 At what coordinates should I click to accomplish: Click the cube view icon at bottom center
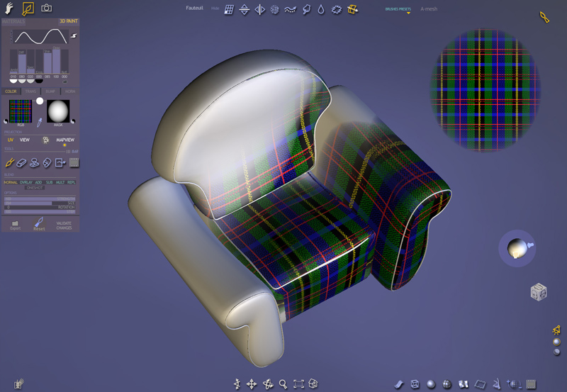313,383
